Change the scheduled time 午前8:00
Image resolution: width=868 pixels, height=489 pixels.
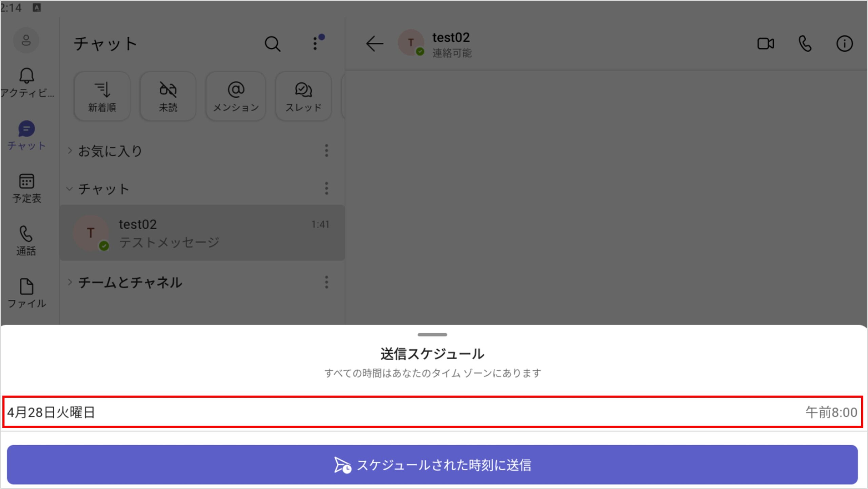(x=831, y=412)
